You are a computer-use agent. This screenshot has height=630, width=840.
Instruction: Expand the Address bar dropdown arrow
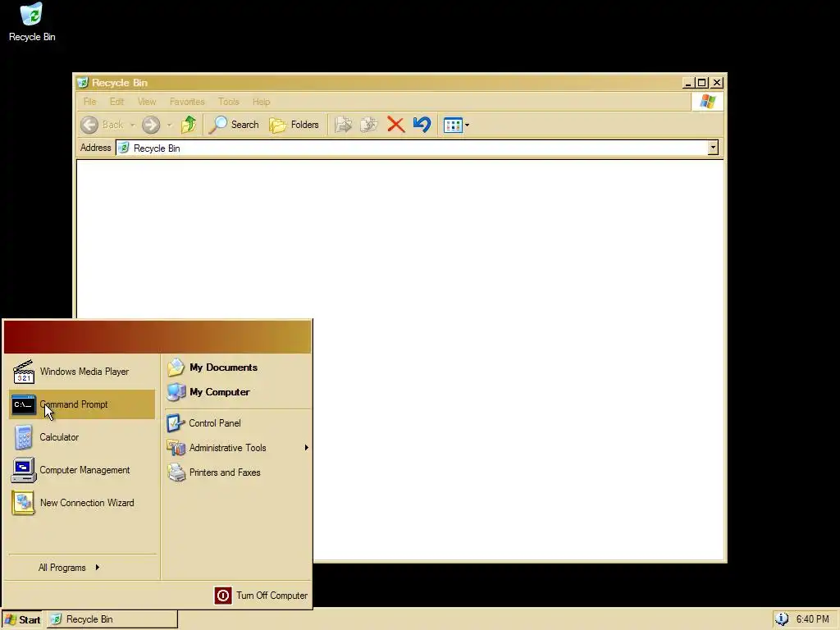pos(713,148)
